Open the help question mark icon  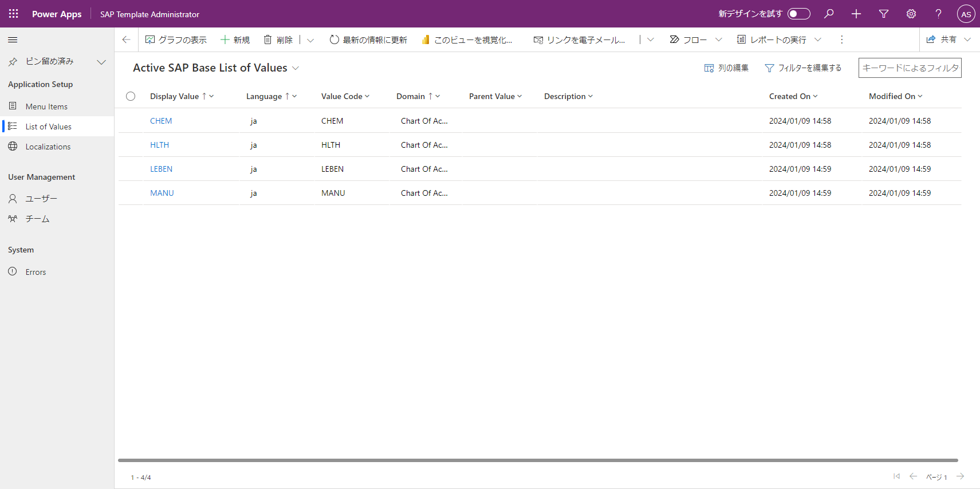pyautogui.click(x=938, y=14)
